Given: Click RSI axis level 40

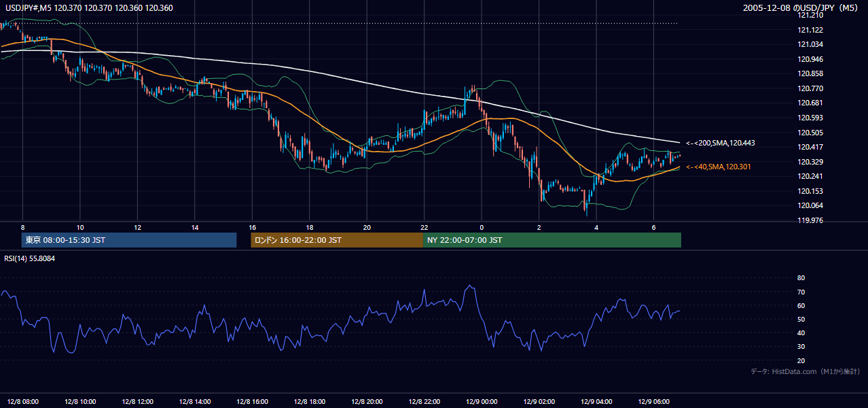Looking at the screenshot, I should point(801,333).
